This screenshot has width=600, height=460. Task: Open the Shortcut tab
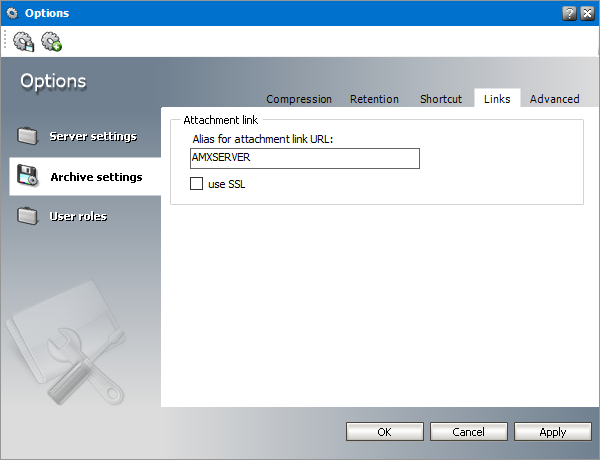point(441,99)
